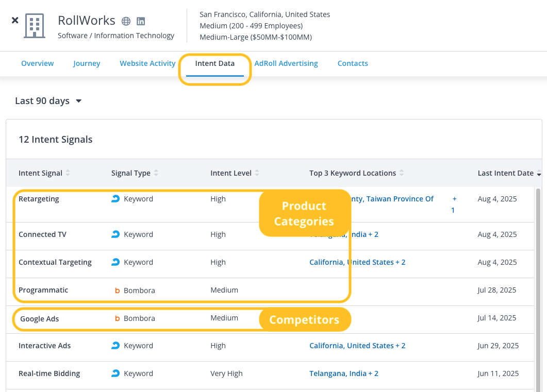This screenshot has height=392, width=547.
Task: Open the Journey tab
Action: pos(87,63)
